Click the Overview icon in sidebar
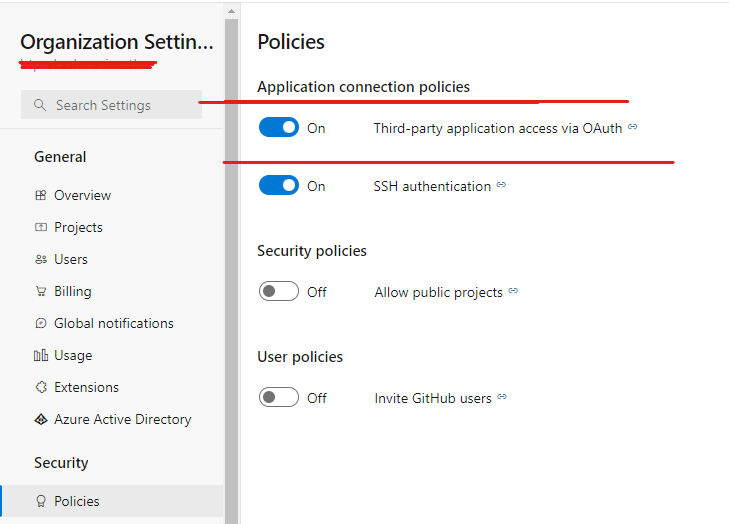The width and height of the screenshot is (729, 524). [41, 195]
